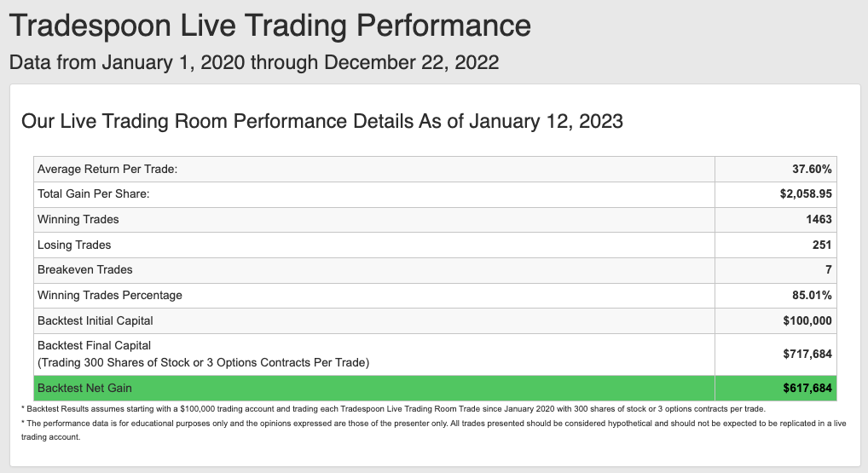Click the $717,684 final capital value
Viewport: 868px width, 473px height.
point(807,354)
